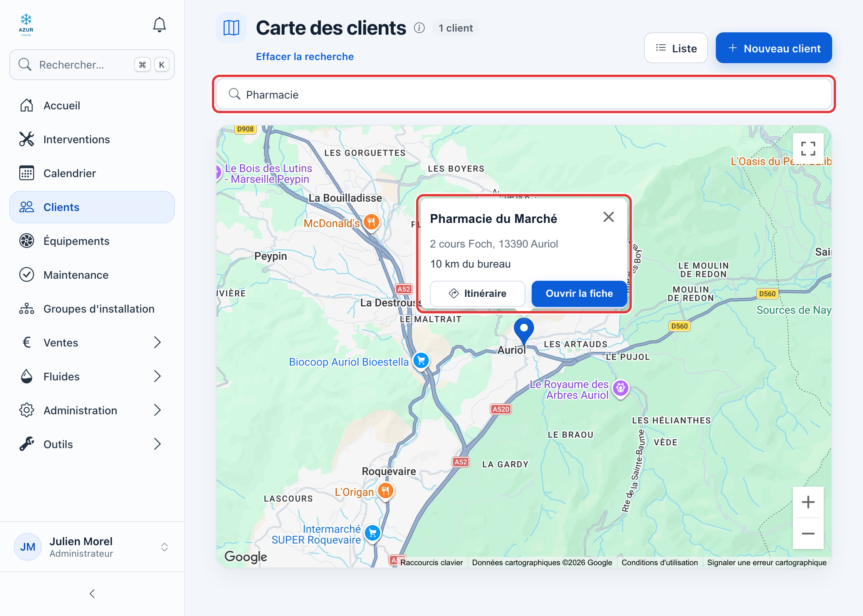
Task: Open Interventions page
Action: pos(92,139)
